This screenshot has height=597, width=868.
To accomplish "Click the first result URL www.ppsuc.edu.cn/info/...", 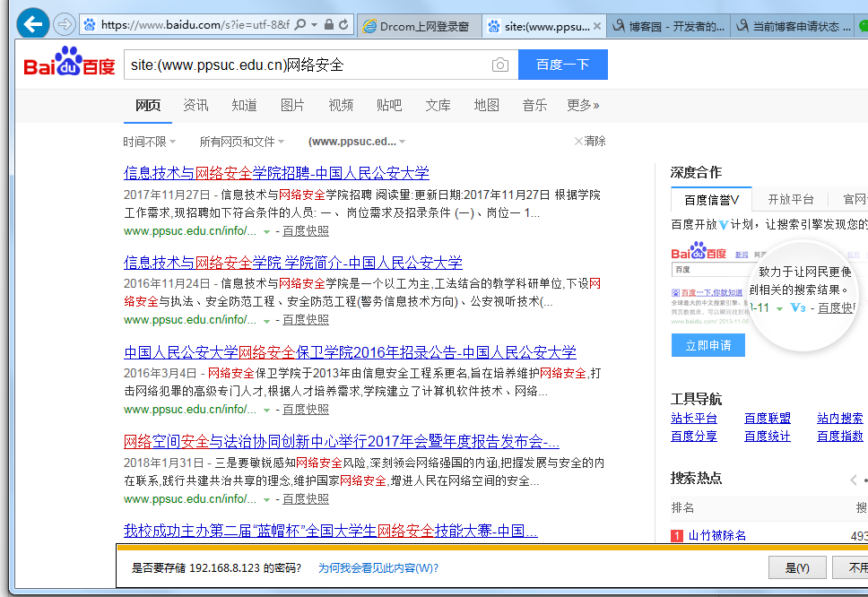I will click(190, 231).
